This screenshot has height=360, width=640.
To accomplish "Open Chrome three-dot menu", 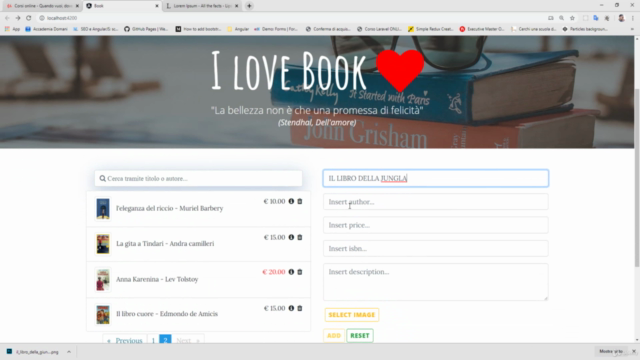I will pyautogui.click(x=633, y=18).
